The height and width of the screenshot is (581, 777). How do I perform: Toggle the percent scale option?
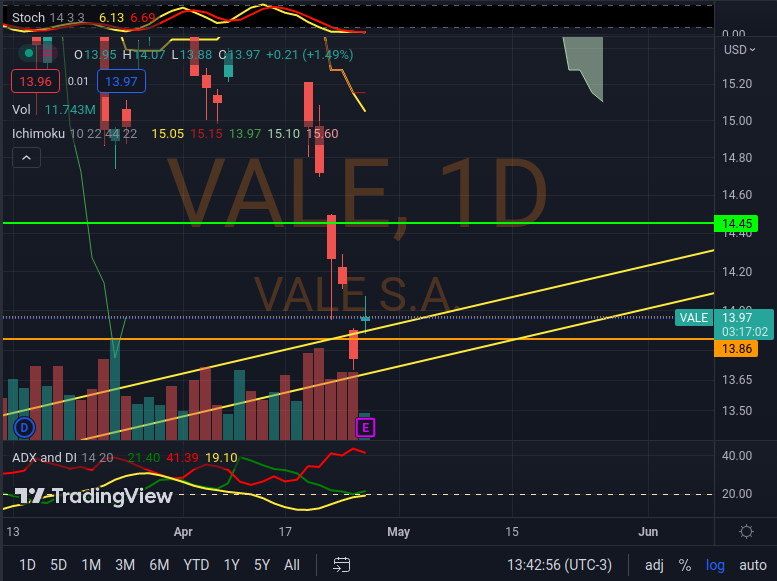pos(685,565)
